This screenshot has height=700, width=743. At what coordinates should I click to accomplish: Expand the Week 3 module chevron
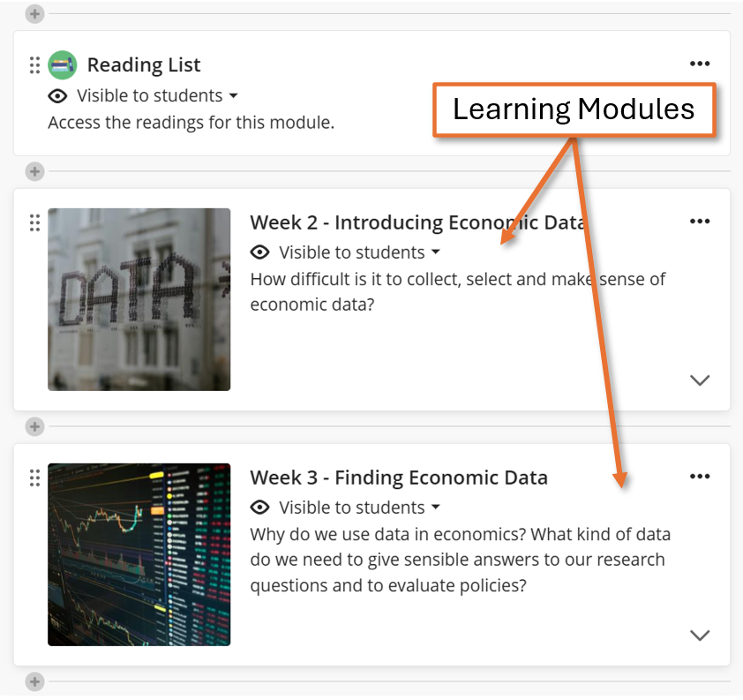[x=700, y=636]
